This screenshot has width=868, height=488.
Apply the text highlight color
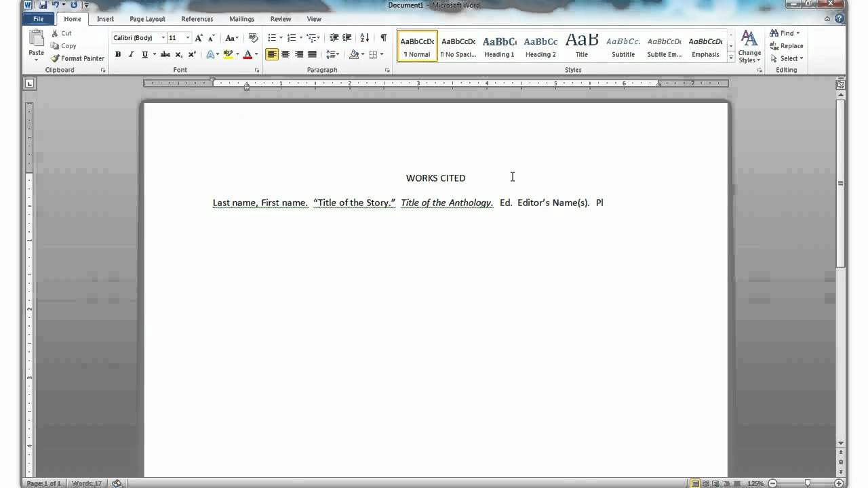tap(229, 54)
